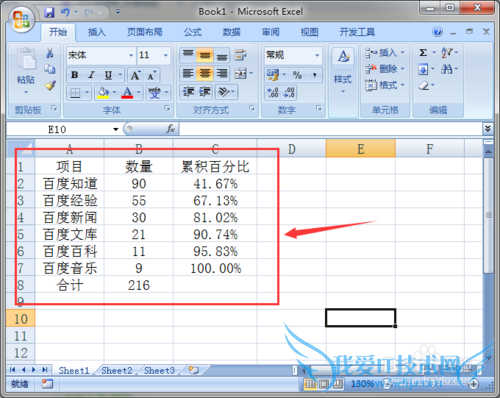Viewport: 500px width, 398px height.
Task: Expand the font name dropdown 宋体
Action: tap(131, 55)
